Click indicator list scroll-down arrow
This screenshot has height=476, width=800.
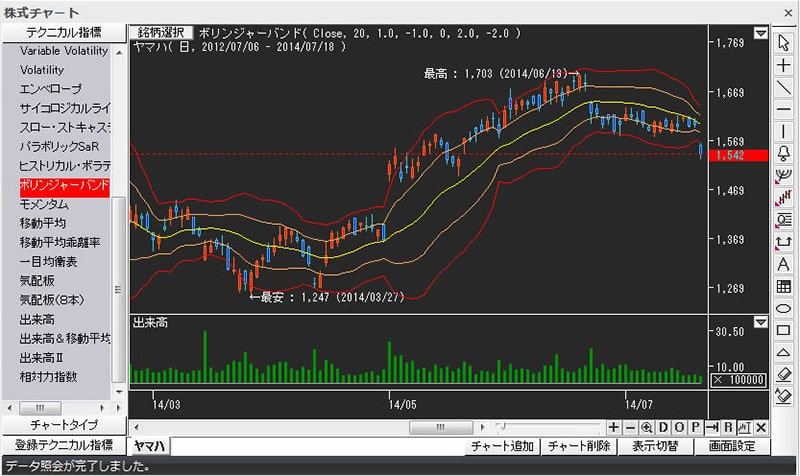point(119,392)
